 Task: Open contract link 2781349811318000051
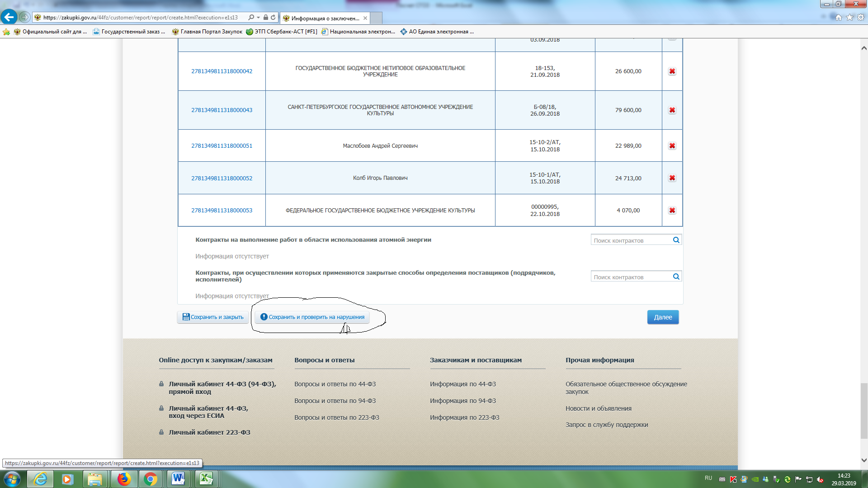click(222, 146)
